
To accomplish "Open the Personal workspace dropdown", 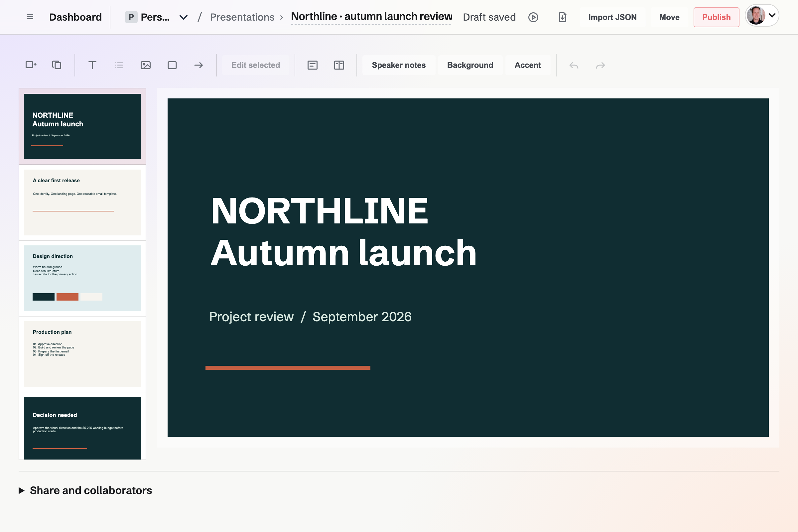I will pos(156,17).
